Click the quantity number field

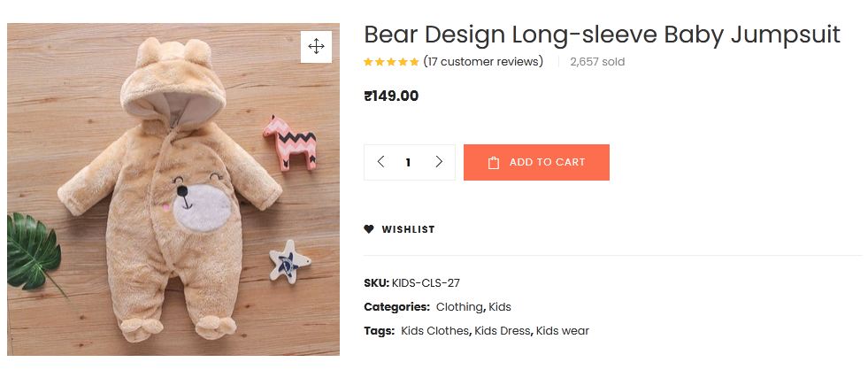pos(409,163)
